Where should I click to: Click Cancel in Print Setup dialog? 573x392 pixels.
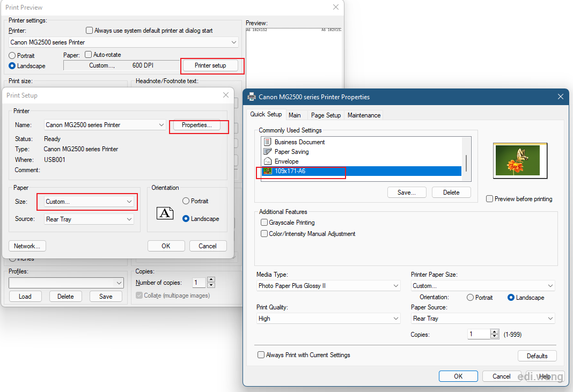[208, 246]
